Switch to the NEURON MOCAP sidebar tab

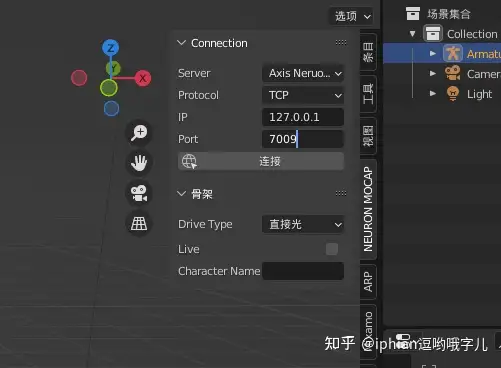click(368, 209)
